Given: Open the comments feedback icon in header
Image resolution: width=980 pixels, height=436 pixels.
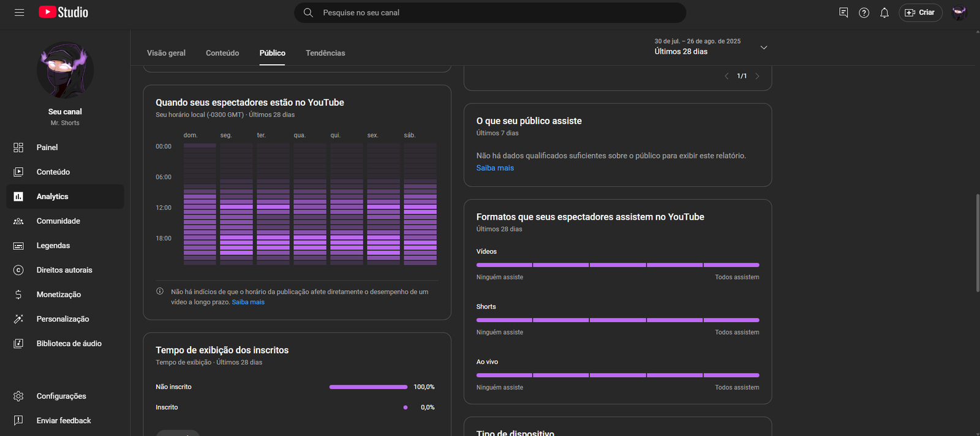Looking at the screenshot, I should [843, 12].
